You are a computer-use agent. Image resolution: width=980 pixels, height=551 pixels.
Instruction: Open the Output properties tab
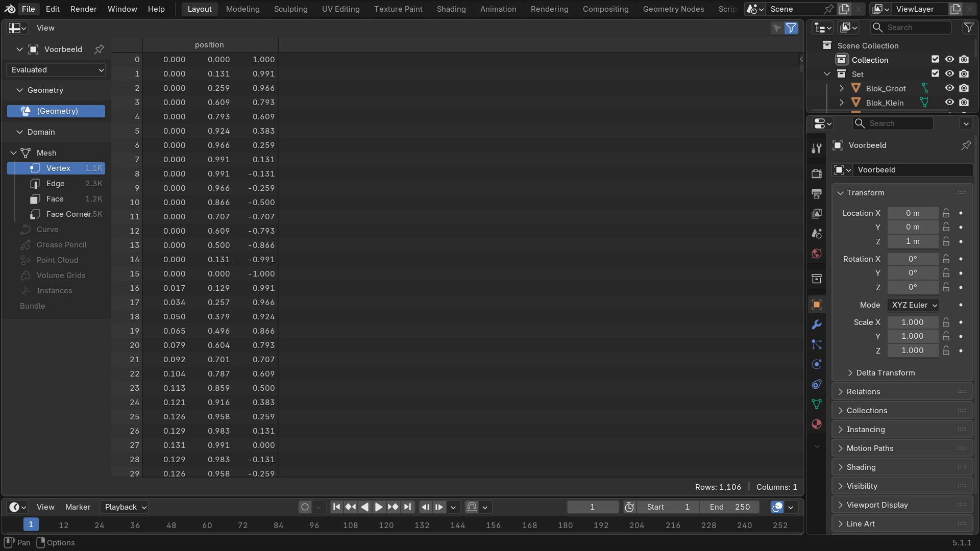point(817,193)
